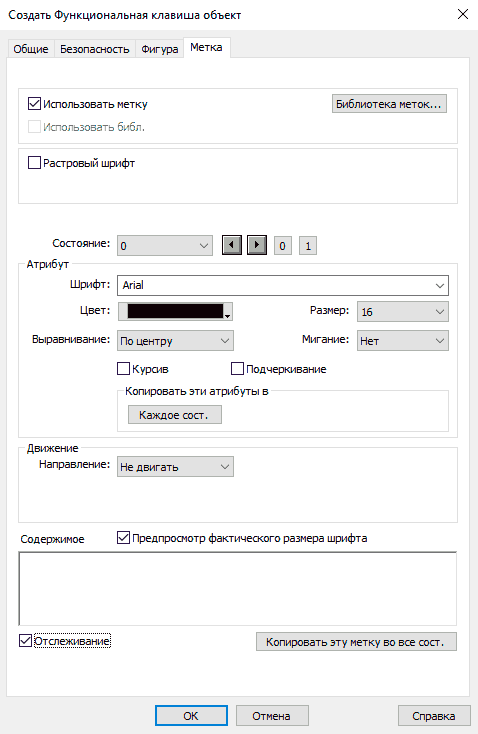This screenshot has width=478, height=734.
Task: Select state 0 button
Action: [x=282, y=246]
